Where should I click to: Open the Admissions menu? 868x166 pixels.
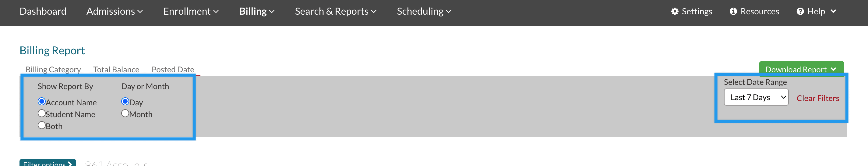click(x=115, y=12)
